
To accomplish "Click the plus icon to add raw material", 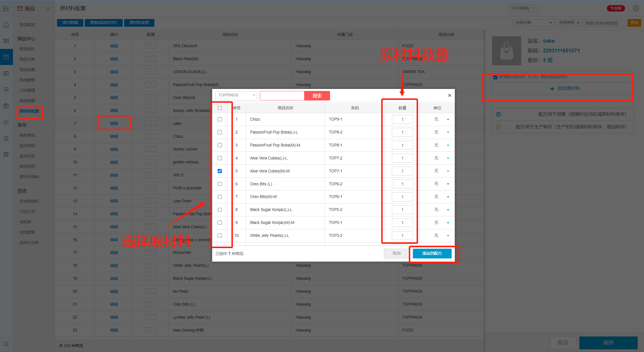I will click(552, 89).
